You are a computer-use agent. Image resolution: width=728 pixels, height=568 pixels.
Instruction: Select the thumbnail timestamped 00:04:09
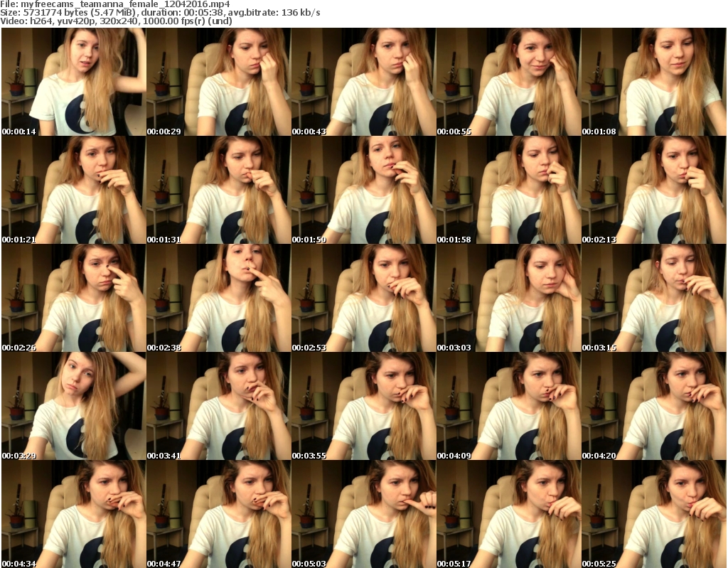508,407
